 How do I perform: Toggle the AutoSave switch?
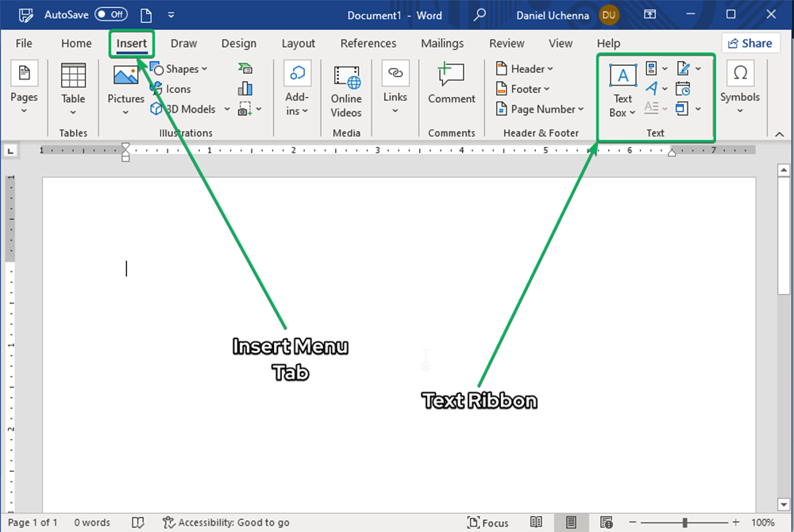[110, 14]
